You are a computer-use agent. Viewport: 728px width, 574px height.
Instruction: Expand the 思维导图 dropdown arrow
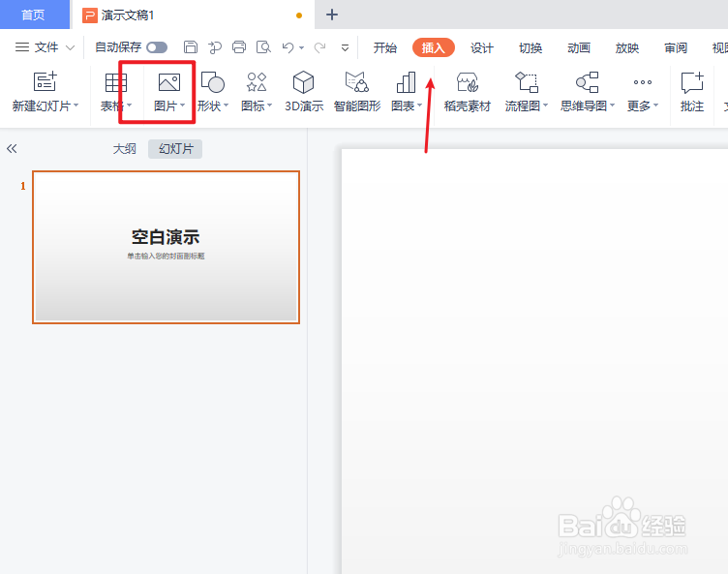coord(613,106)
